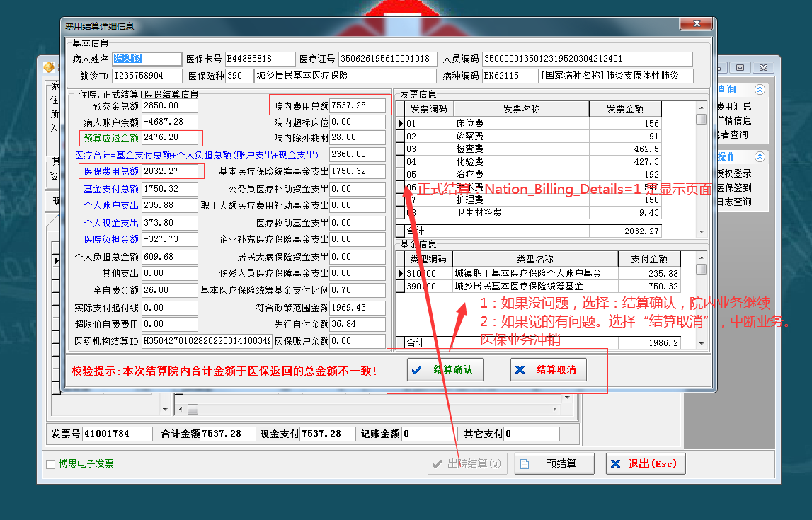812x520 pixels.
Task: Click invoice list scroll-up arrow
Action: [702, 107]
